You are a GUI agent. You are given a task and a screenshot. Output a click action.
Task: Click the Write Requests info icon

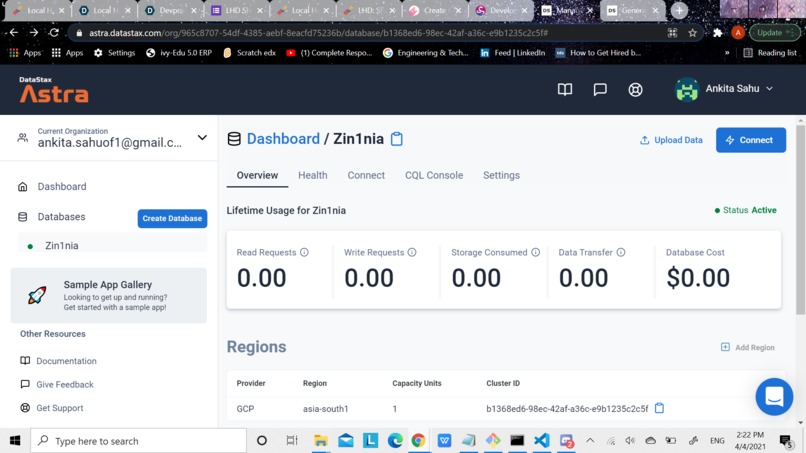pyautogui.click(x=412, y=252)
